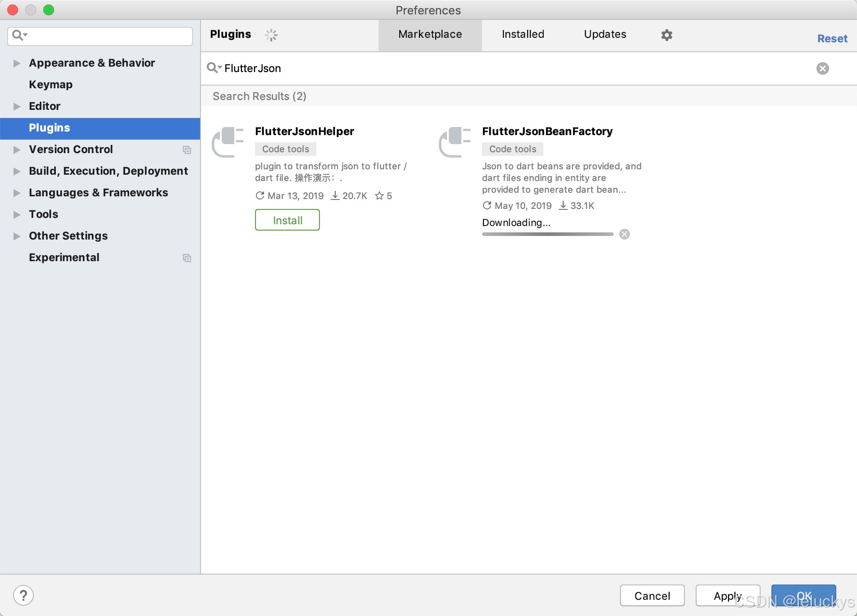Image resolution: width=857 pixels, height=616 pixels.
Task: Install the FlutterJsonHelper plugin
Action: click(287, 220)
